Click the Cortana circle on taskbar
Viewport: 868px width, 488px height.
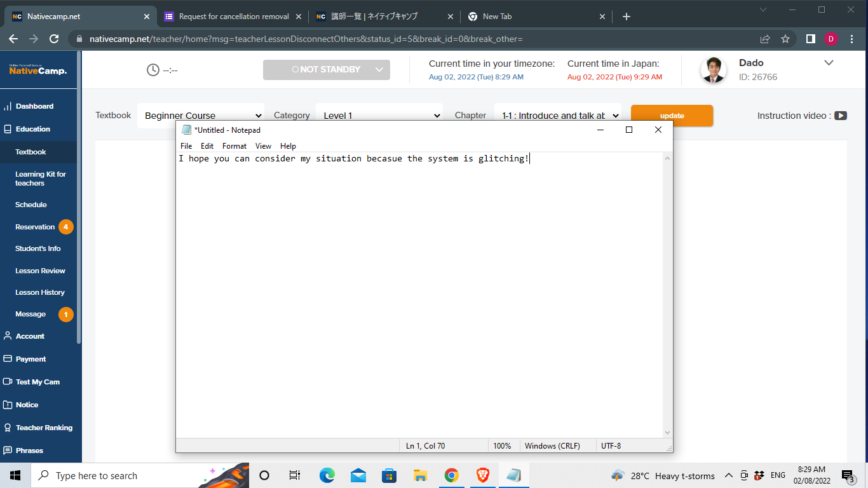coord(264,475)
